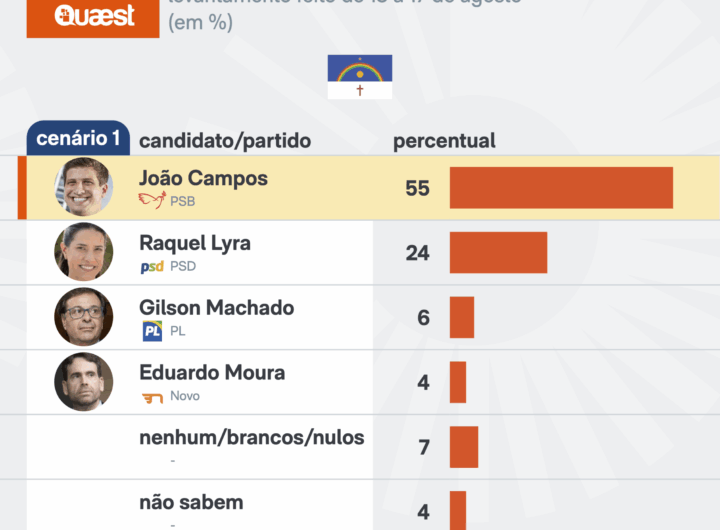Select the cenário 1 tab
Image resolution: width=720 pixels, height=530 pixels.
tap(78, 139)
